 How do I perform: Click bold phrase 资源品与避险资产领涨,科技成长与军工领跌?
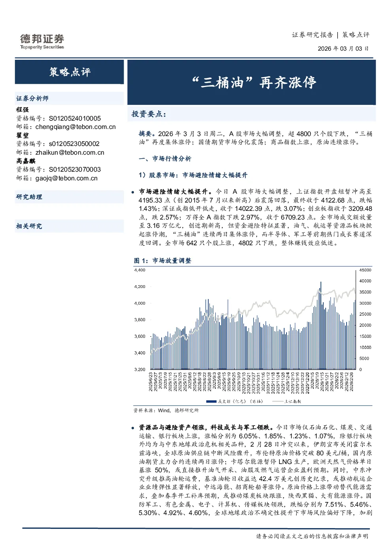(x=206, y=428)
